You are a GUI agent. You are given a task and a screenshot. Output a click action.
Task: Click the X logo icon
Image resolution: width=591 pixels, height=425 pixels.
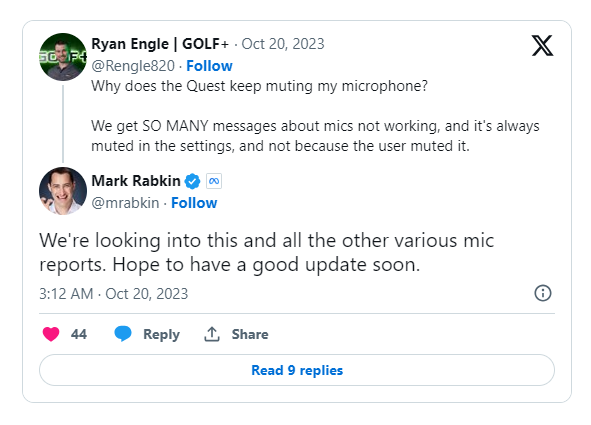coord(542,46)
